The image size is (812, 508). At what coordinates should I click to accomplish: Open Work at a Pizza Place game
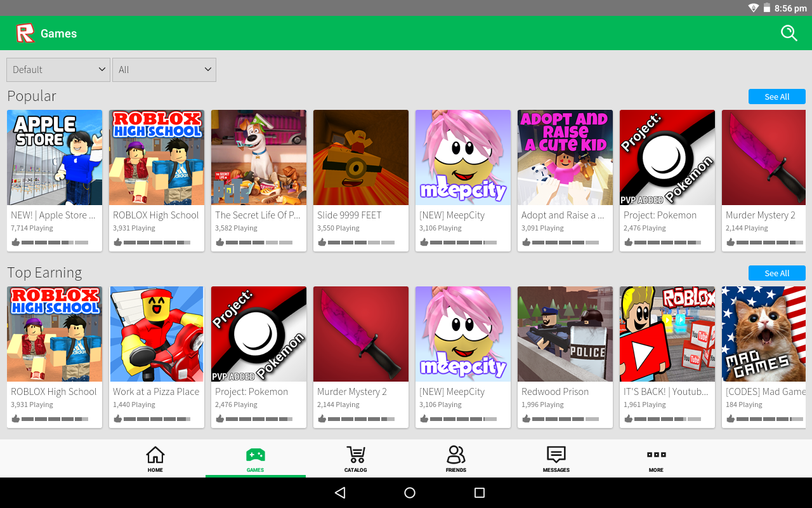point(157,334)
